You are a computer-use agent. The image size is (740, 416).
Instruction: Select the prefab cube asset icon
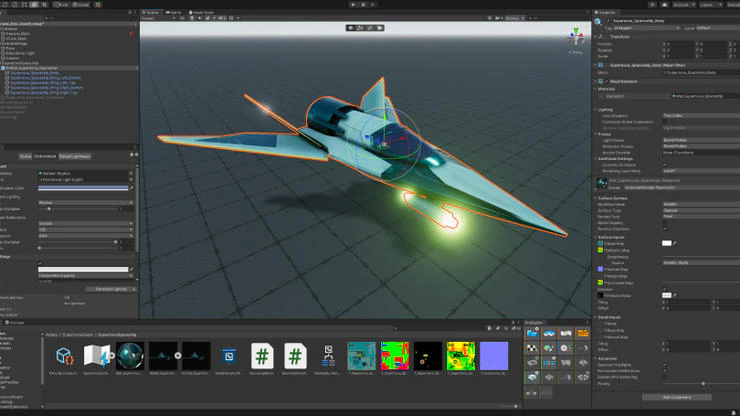pos(65,355)
